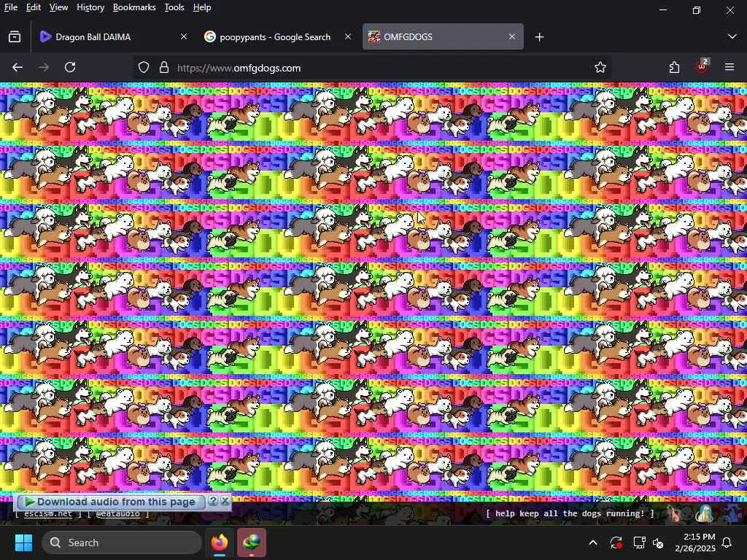Open the clock showing 2:15 PM
Viewport: 747px width, 560px height.
[x=695, y=542]
